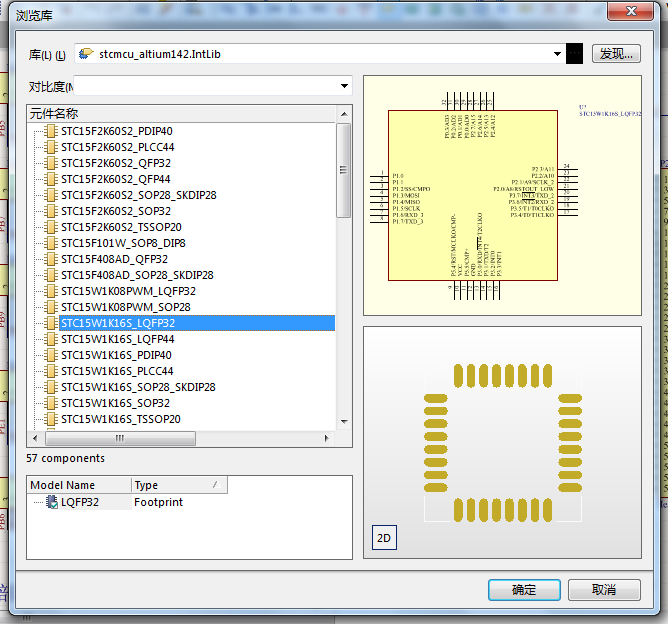
Task: Click the horizontal scroll right arrow
Action: tap(327, 438)
